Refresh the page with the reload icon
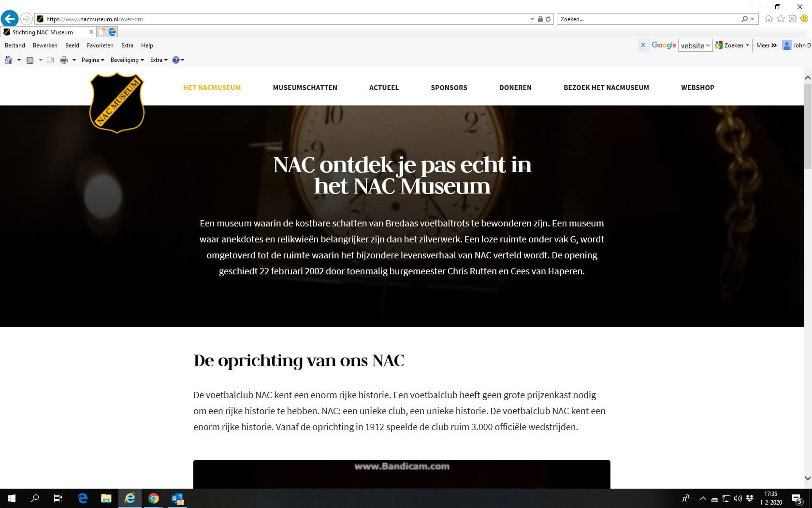The image size is (812, 508). [548, 19]
